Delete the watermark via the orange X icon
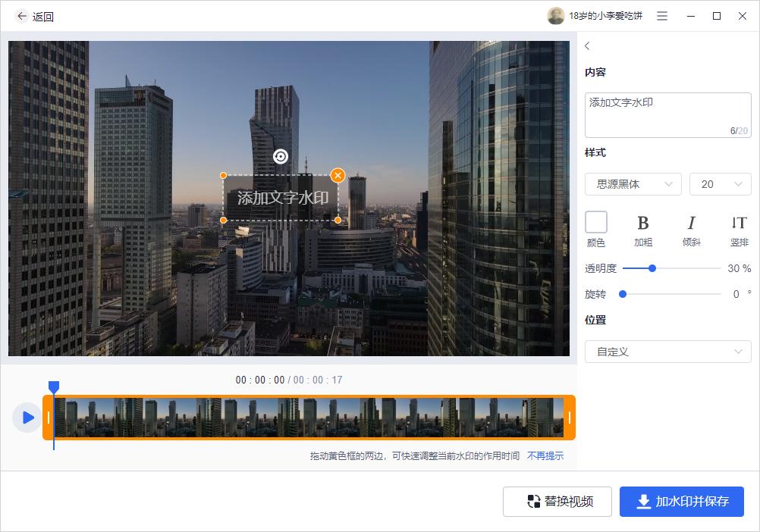 [338, 175]
